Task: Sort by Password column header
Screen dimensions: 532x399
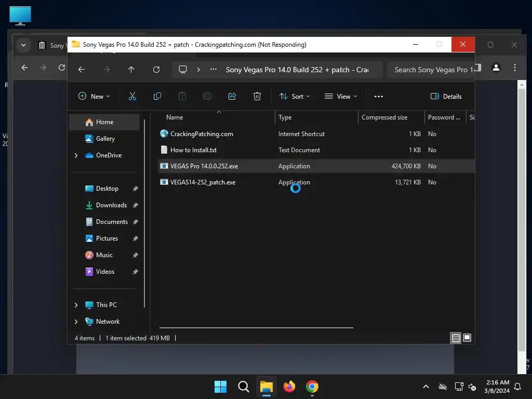Action: (445, 117)
